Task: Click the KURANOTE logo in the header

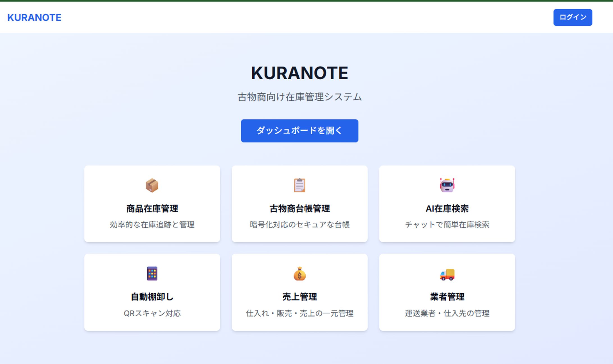Action: pos(34,17)
